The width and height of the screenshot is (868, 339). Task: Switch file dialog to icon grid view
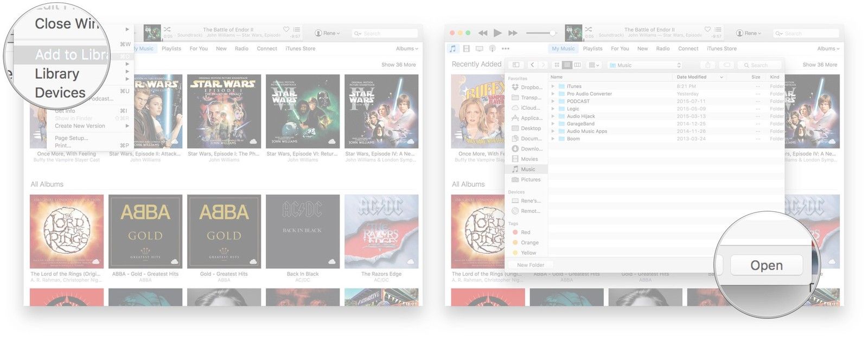(557, 65)
